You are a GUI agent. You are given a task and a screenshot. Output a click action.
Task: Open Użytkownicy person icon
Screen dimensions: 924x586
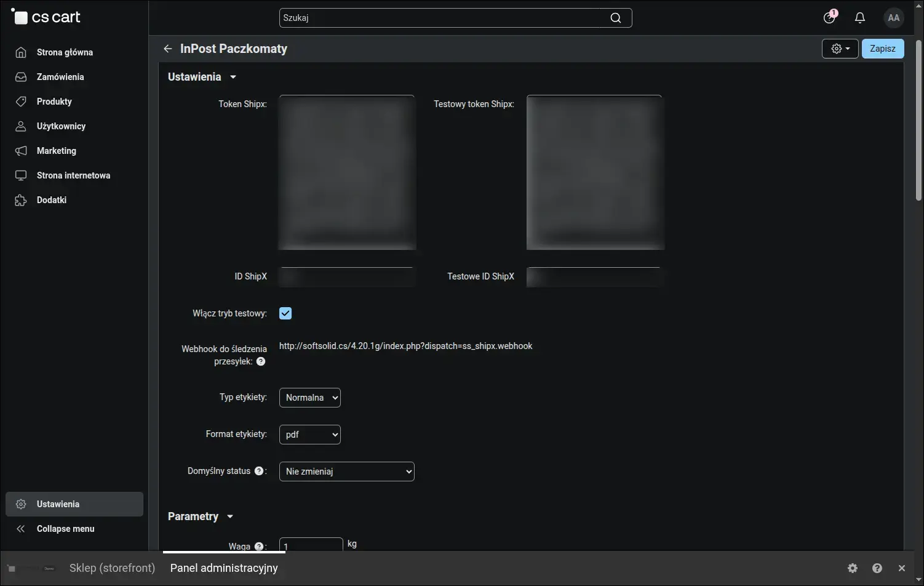21,126
